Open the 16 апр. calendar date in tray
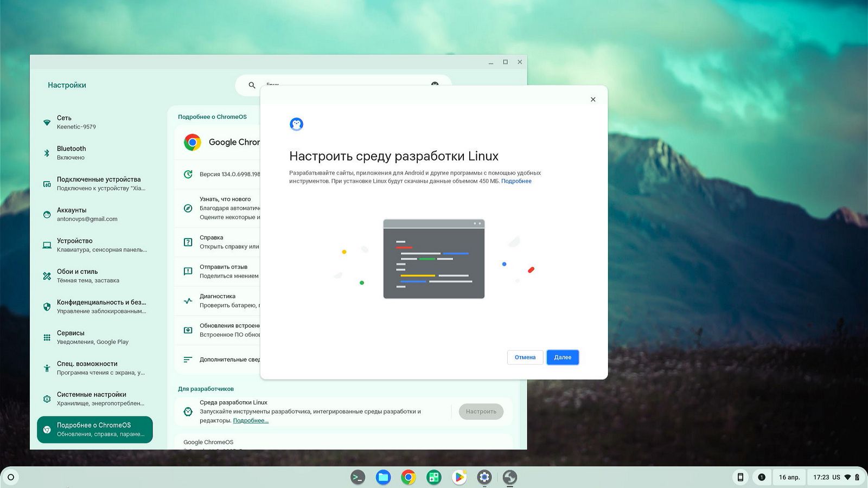This screenshot has width=868, height=488. (x=789, y=477)
